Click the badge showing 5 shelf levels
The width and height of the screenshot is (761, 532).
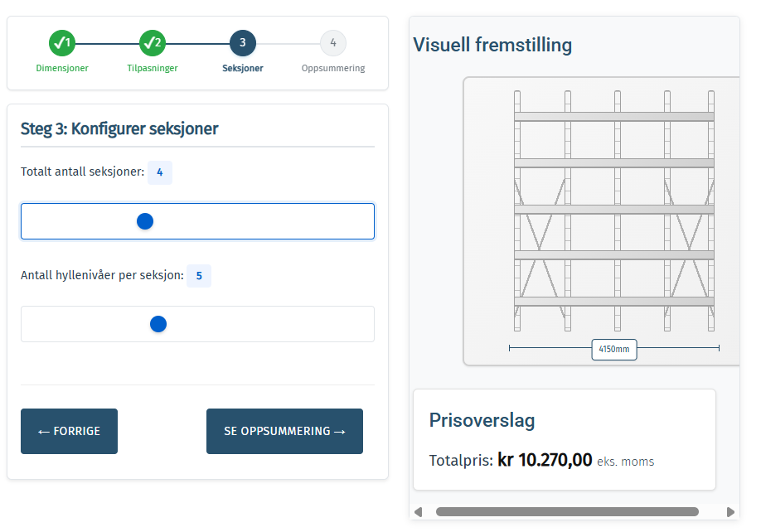click(x=198, y=275)
